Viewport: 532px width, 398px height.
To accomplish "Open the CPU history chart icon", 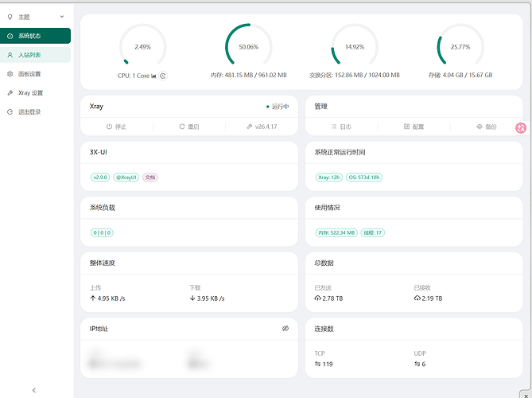I will (x=153, y=76).
